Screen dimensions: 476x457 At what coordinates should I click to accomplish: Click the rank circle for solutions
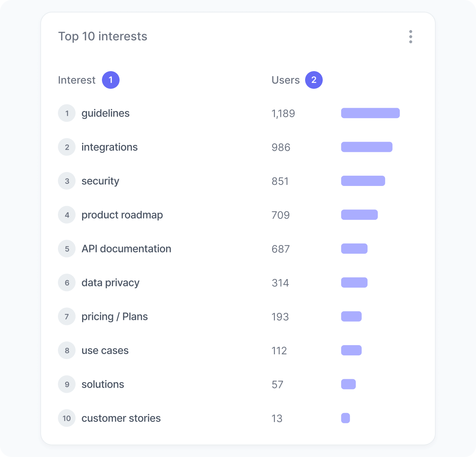pyautogui.click(x=67, y=384)
